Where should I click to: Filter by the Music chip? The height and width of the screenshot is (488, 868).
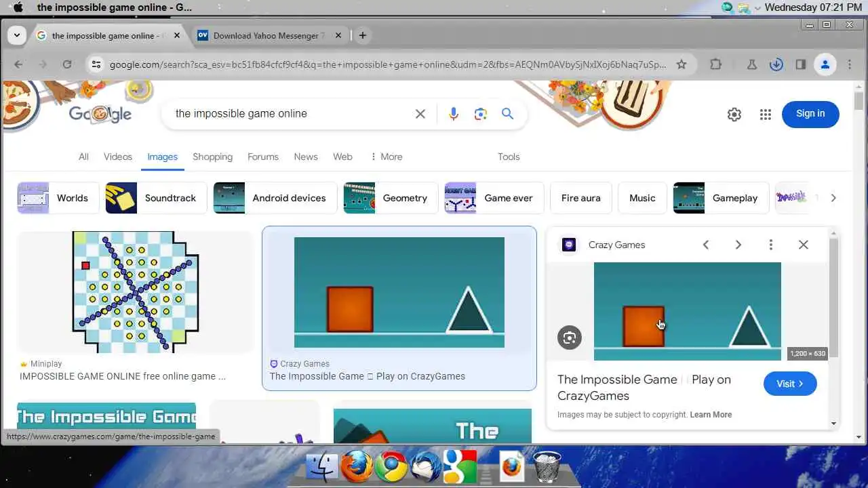pos(642,198)
